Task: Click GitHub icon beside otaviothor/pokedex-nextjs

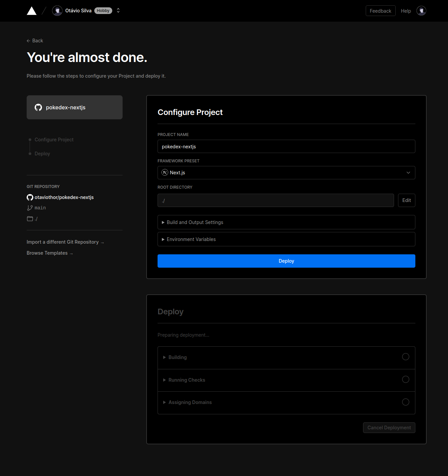Action: point(30,197)
